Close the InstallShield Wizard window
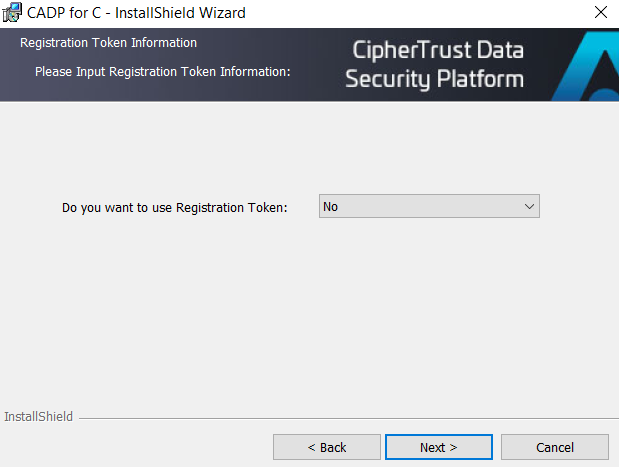The height and width of the screenshot is (467, 619). point(600,13)
